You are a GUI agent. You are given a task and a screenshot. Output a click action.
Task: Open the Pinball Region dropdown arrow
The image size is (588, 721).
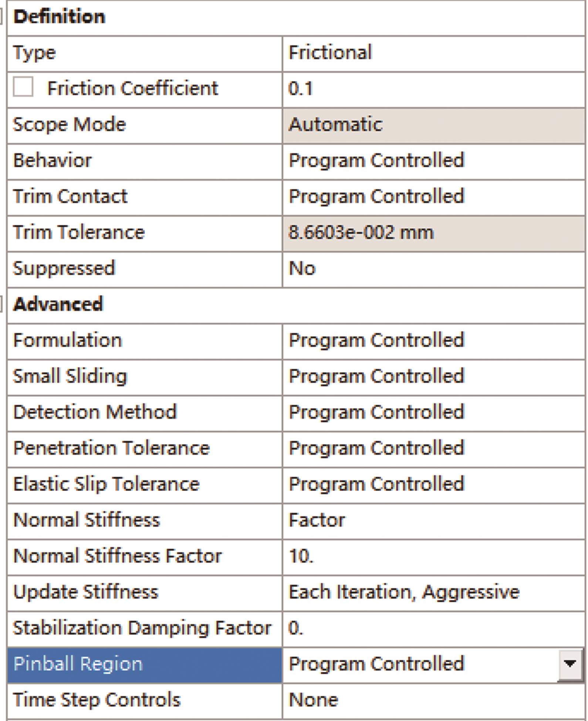[x=570, y=664]
